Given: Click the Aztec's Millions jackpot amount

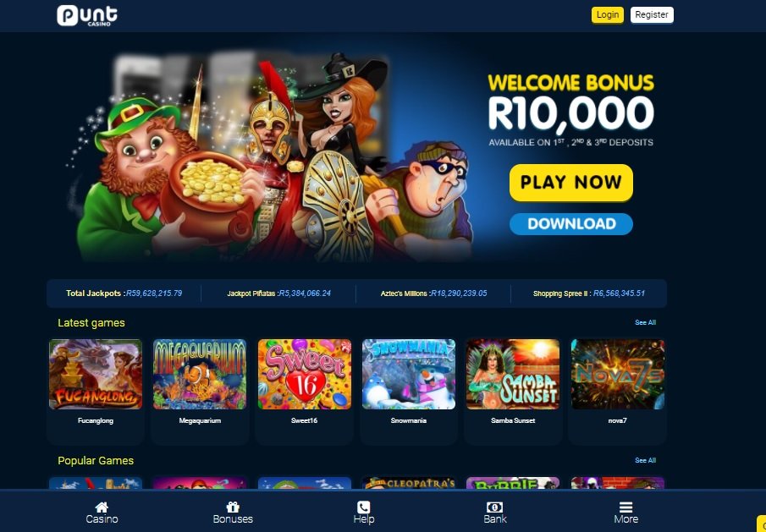Looking at the screenshot, I should pos(459,293).
